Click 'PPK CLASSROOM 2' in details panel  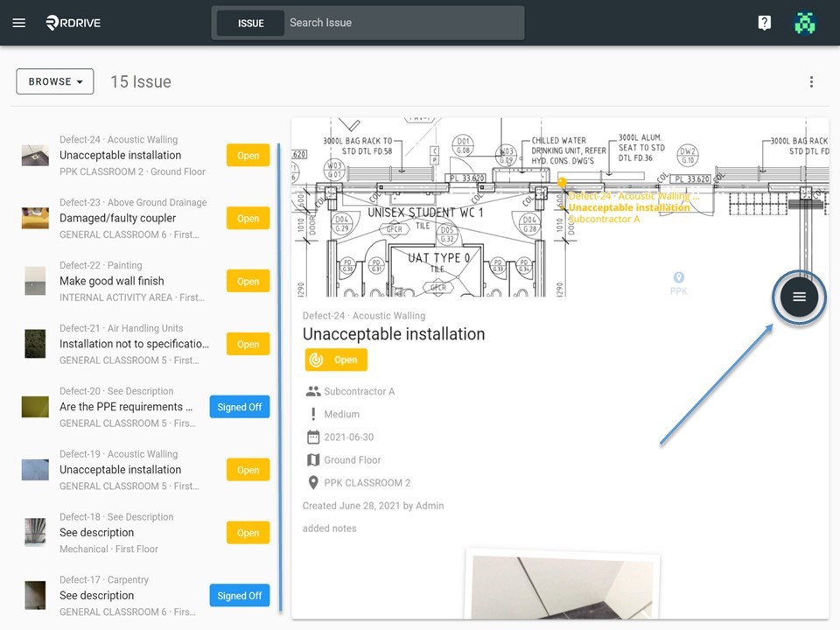pyautogui.click(x=367, y=483)
